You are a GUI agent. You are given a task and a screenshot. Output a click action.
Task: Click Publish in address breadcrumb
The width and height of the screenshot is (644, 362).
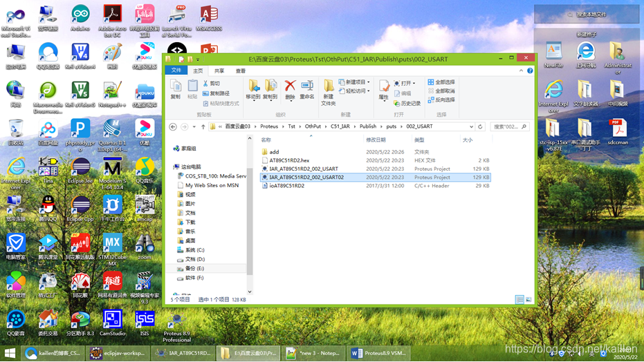pos(368,126)
